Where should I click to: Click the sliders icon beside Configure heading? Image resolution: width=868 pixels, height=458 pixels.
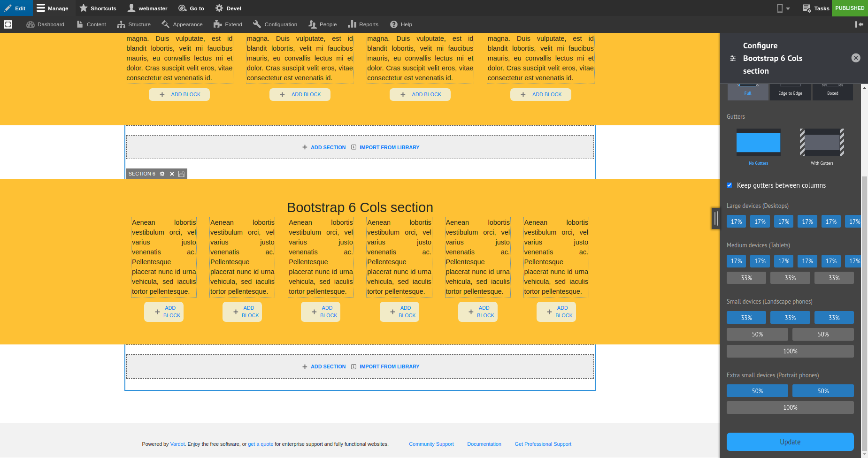pyautogui.click(x=733, y=59)
